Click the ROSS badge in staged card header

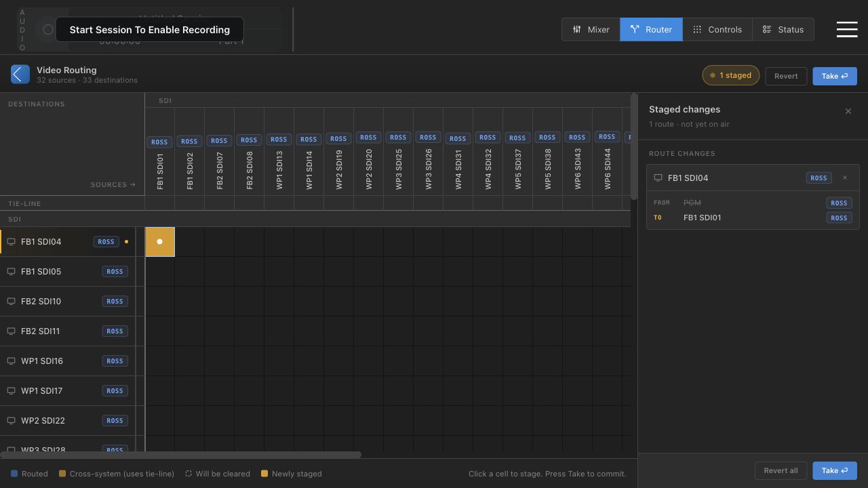pos(818,178)
